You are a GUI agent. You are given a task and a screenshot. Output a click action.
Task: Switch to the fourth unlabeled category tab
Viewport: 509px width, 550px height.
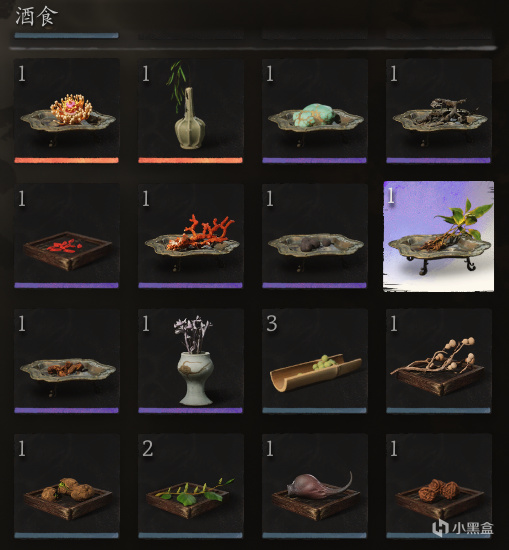click(438, 35)
